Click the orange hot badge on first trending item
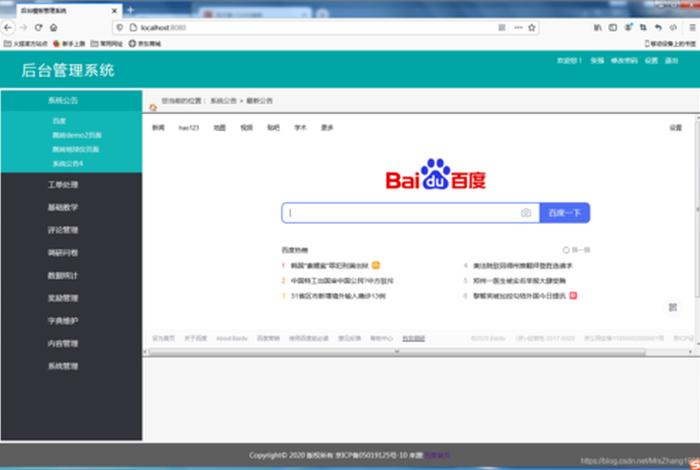Viewport: 700px width, 470px height. click(376, 265)
